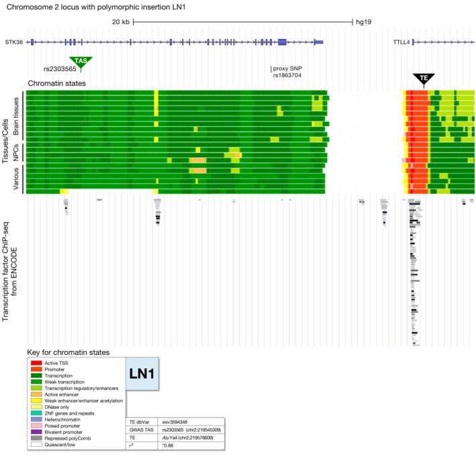The image size is (476, 457).
Task: Click the Brain tissues row label
Action: tap(16, 116)
